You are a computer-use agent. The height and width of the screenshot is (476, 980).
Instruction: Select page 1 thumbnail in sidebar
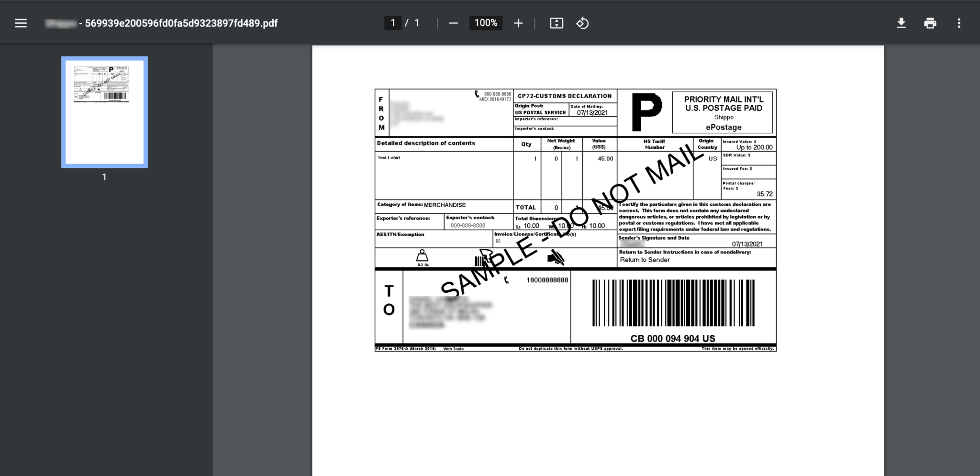[x=104, y=111]
